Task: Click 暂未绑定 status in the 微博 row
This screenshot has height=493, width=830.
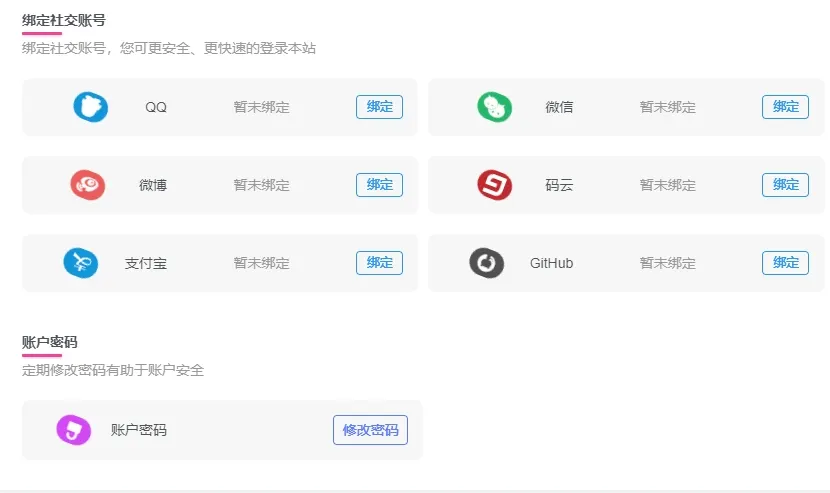Action: 261,185
